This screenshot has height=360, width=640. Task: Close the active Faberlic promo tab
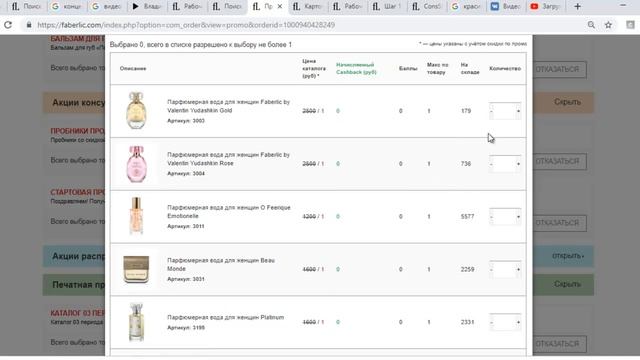point(280,7)
